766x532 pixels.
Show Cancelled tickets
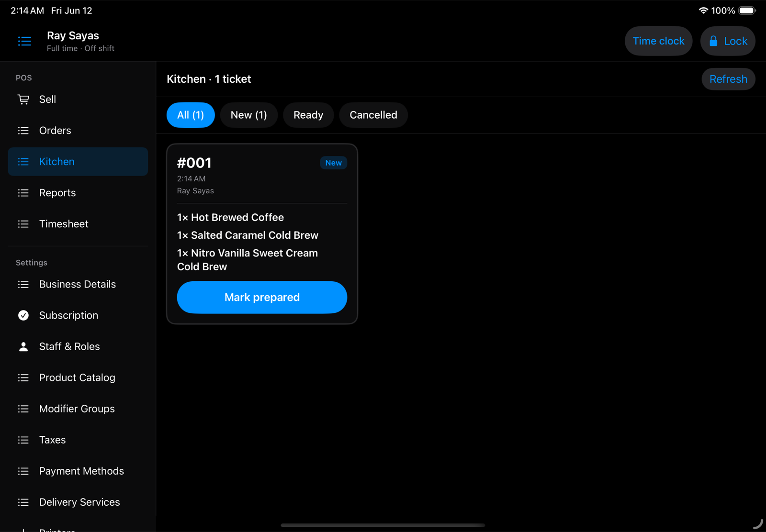point(373,115)
